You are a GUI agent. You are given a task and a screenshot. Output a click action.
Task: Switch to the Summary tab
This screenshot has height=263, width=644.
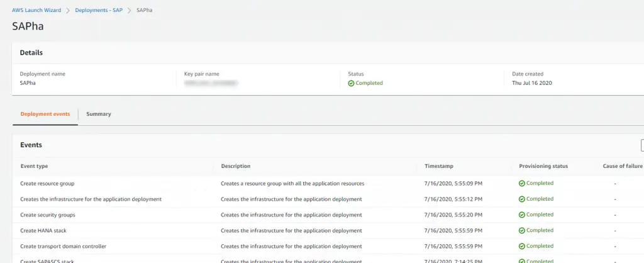pos(99,115)
